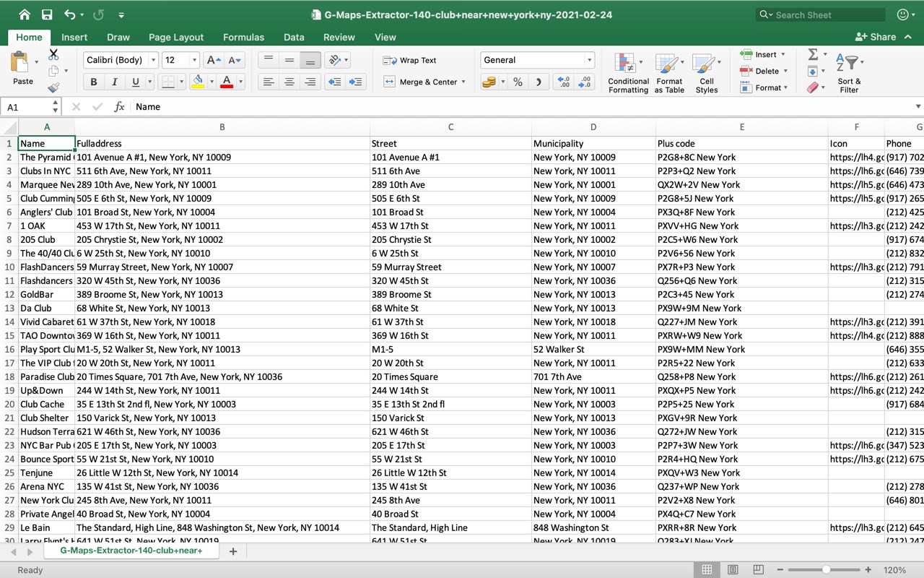This screenshot has width=924, height=578.
Task: Toggle Align Right
Action: click(310, 82)
